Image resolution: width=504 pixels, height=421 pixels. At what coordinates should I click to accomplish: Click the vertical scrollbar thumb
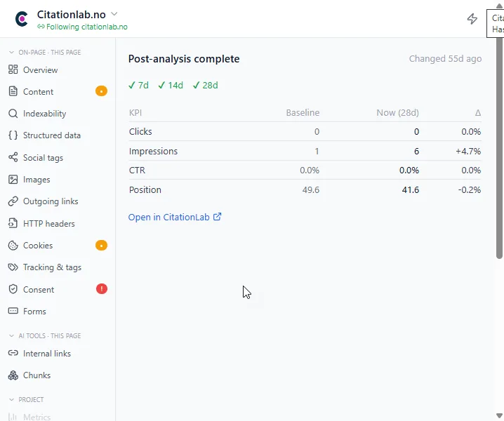click(x=499, y=148)
